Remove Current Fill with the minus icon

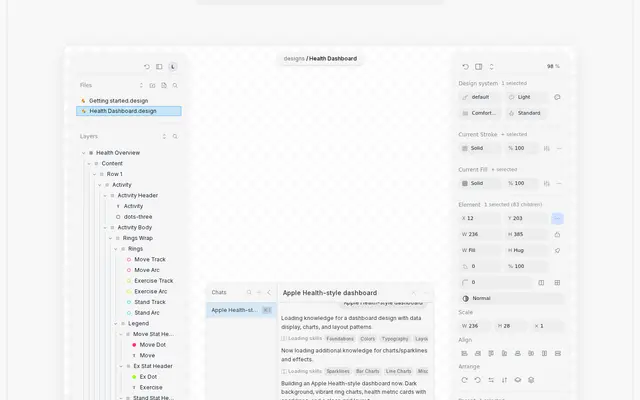(x=559, y=184)
